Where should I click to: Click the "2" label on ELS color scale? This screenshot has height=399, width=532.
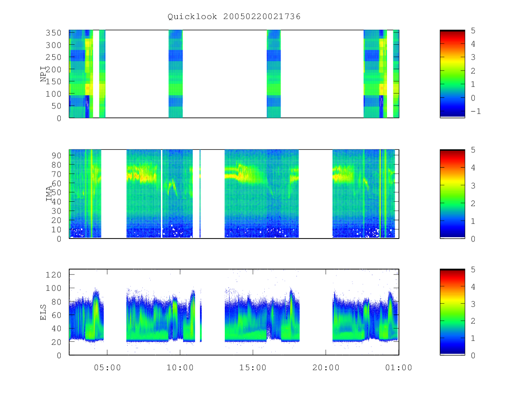(x=473, y=321)
